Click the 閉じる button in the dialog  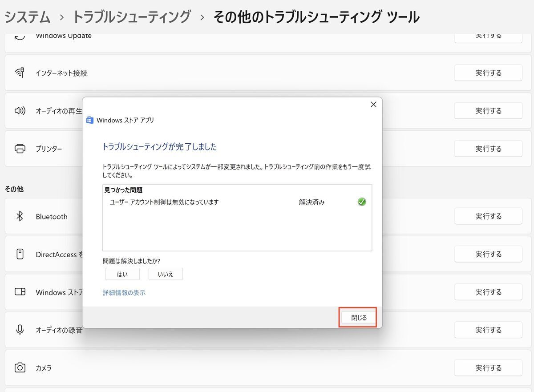(359, 318)
